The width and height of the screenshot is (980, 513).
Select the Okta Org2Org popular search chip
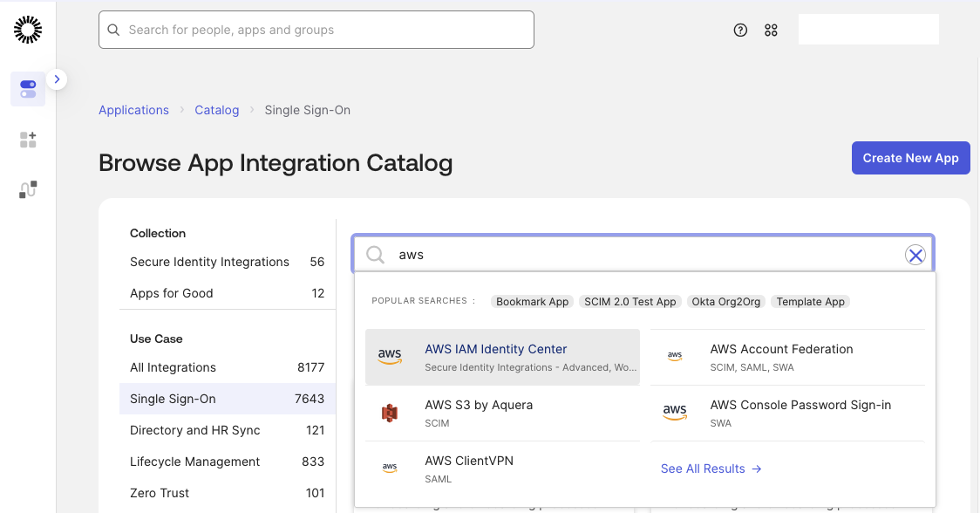click(725, 301)
